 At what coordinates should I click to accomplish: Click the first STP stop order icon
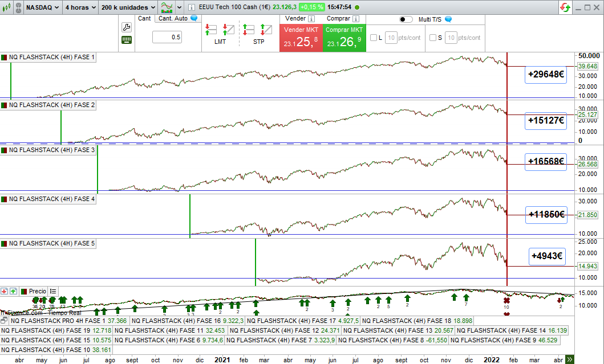(x=249, y=30)
